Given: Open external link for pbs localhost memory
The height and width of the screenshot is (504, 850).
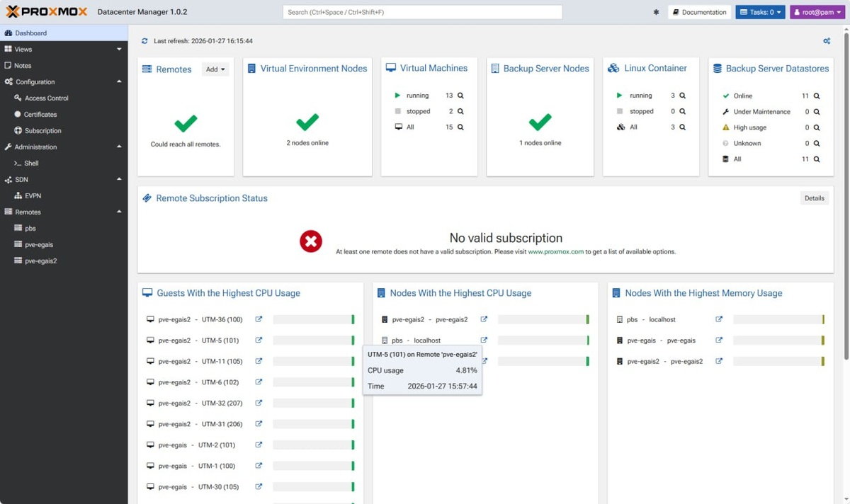Looking at the screenshot, I should [719, 319].
